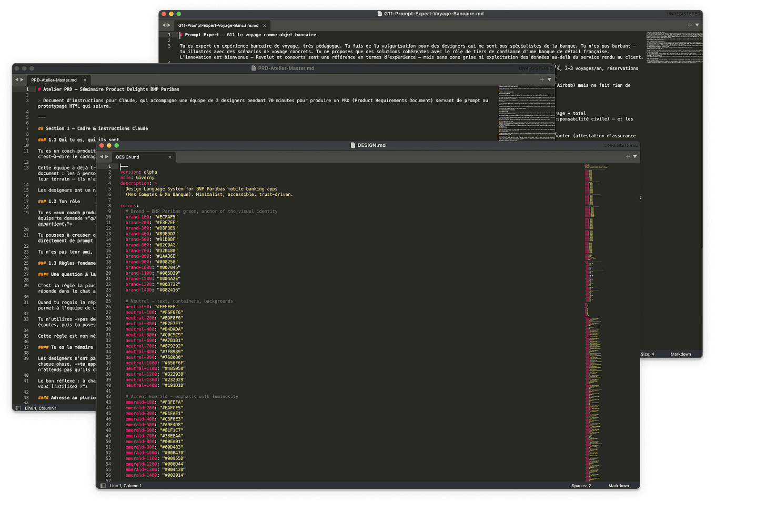This screenshot has height=532, width=766.
Task: Go to next tab arrow in DESIGN.md window
Action: tap(107, 156)
